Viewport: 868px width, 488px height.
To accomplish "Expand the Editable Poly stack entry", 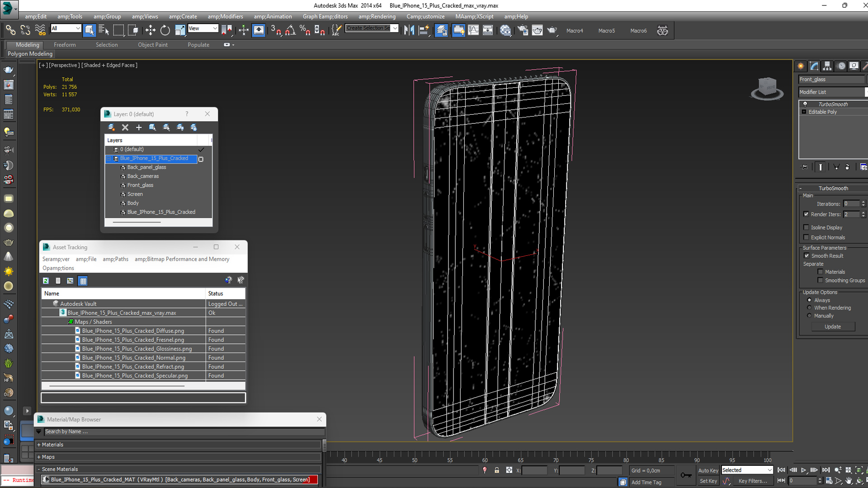I will [x=804, y=112].
